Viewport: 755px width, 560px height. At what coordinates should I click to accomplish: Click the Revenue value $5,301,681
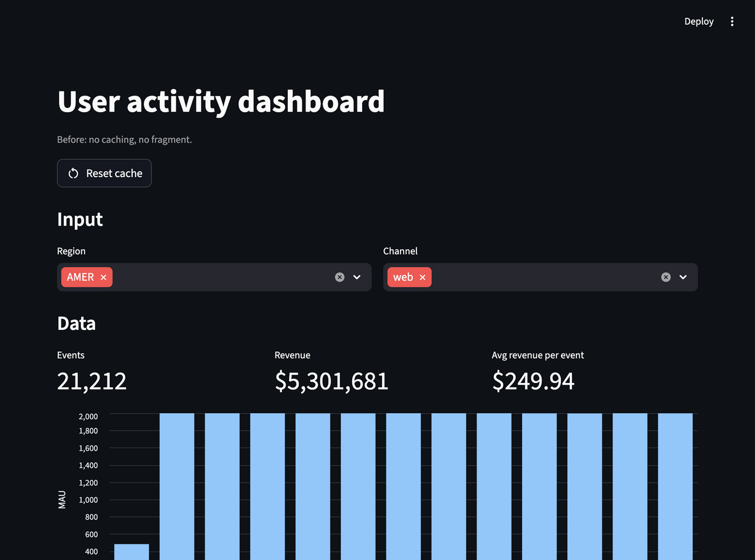[331, 381]
